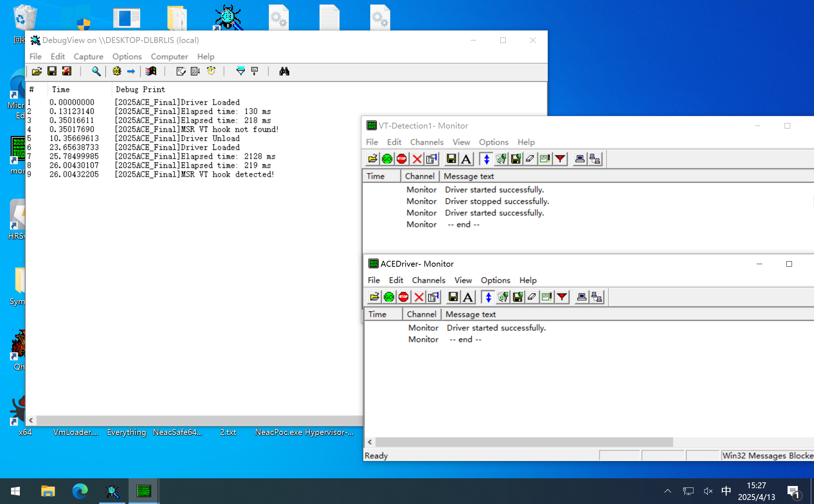
Task: Click the Open folder icon in DebugView toolbar
Action: click(37, 71)
